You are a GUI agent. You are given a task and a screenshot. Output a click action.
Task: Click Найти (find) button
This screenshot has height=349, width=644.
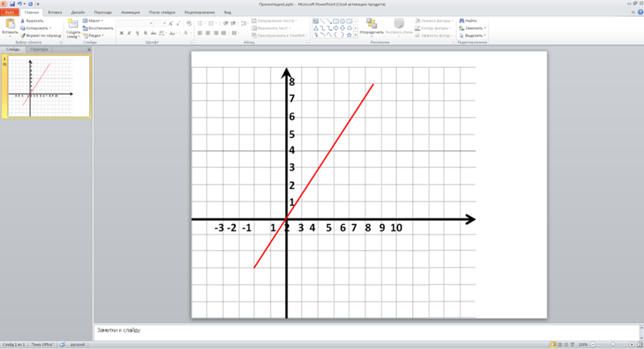pyautogui.click(x=468, y=21)
